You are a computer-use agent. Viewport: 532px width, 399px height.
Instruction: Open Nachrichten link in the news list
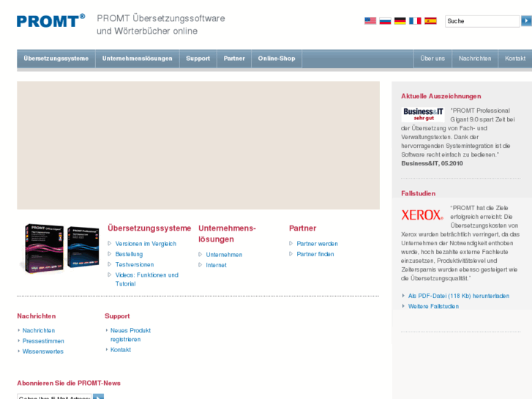(38, 330)
